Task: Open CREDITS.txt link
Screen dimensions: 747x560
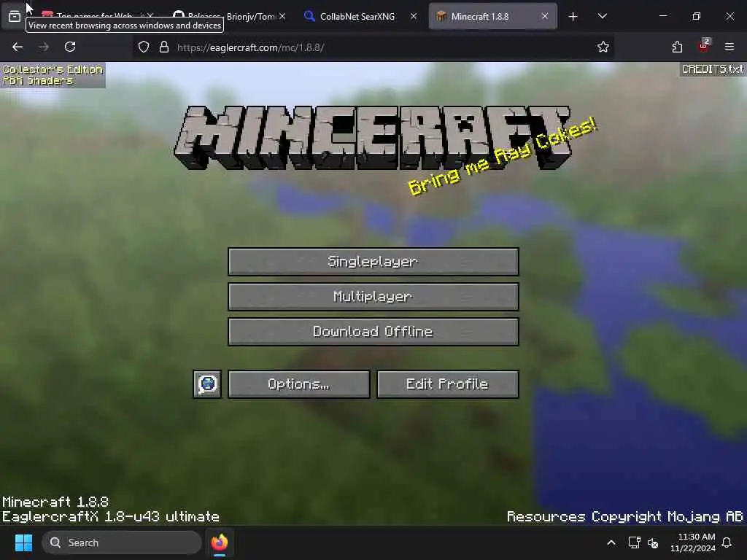Action: [712, 69]
